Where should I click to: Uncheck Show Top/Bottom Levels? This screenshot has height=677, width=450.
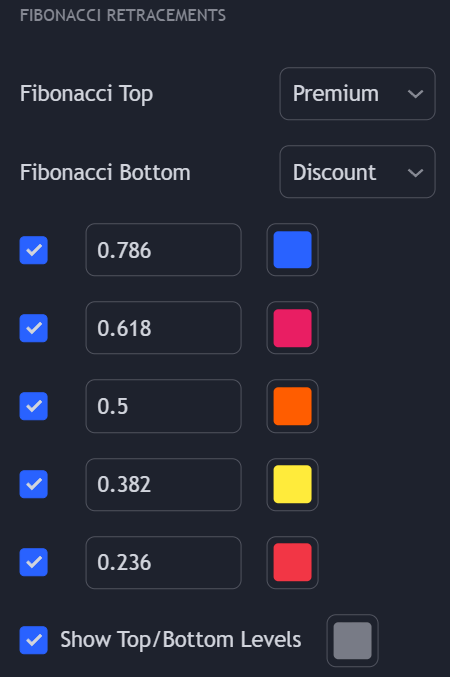tap(34, 640)
